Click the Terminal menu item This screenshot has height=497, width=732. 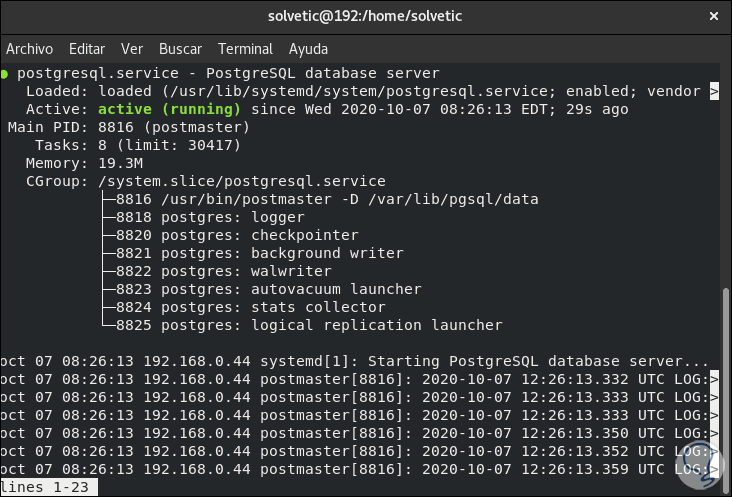tap(245, 48)
